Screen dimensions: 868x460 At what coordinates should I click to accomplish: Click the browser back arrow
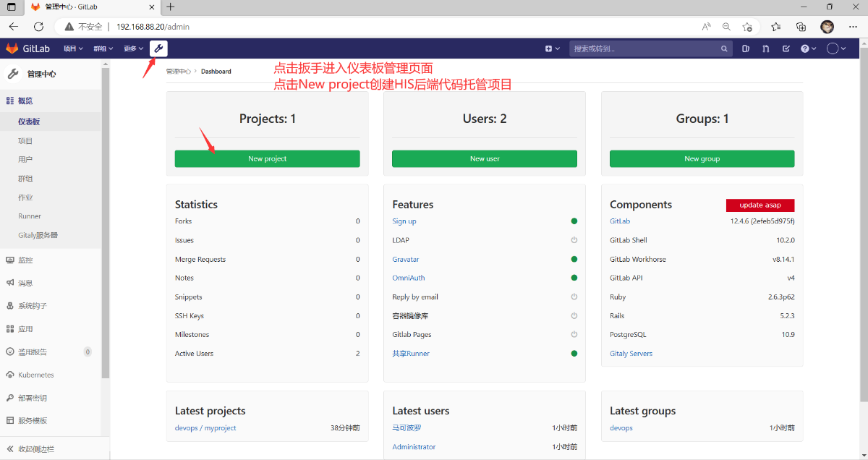pos(14,27)
